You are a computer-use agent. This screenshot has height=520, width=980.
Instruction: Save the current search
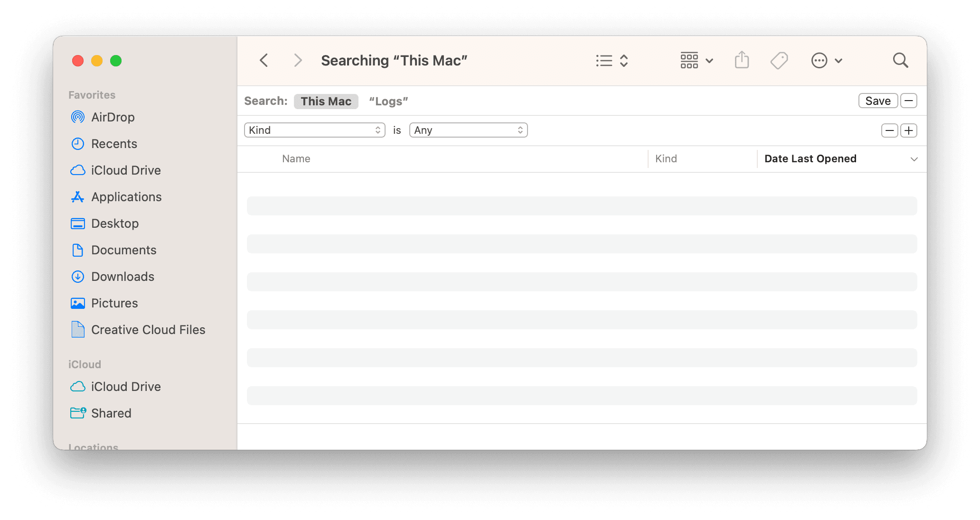tap(877, 101)
